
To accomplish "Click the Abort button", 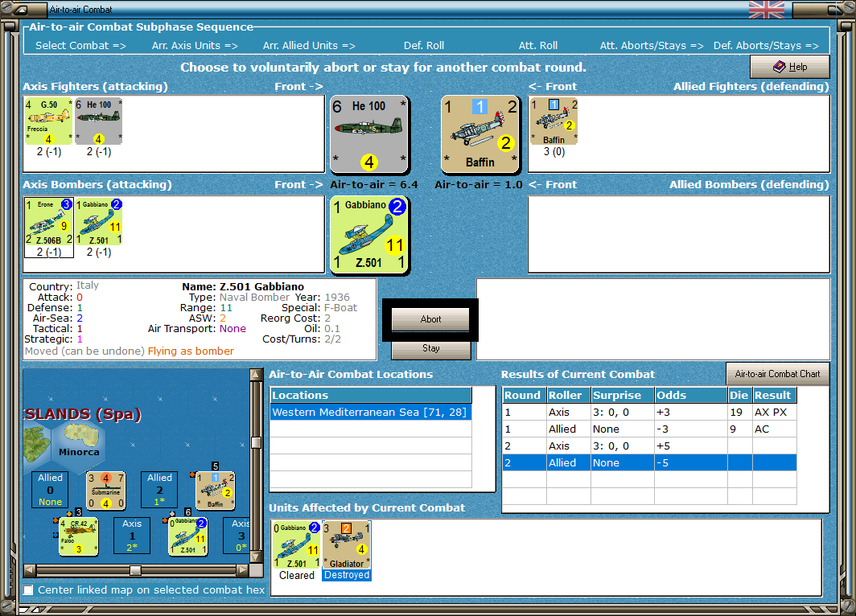I will tap(430, 319).
